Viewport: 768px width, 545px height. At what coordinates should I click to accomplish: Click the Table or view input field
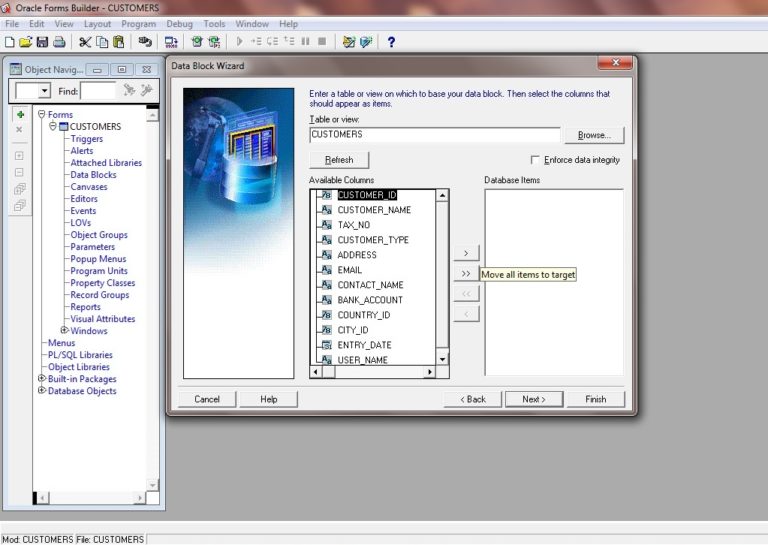pyautogui.click(x=434, y=135)
